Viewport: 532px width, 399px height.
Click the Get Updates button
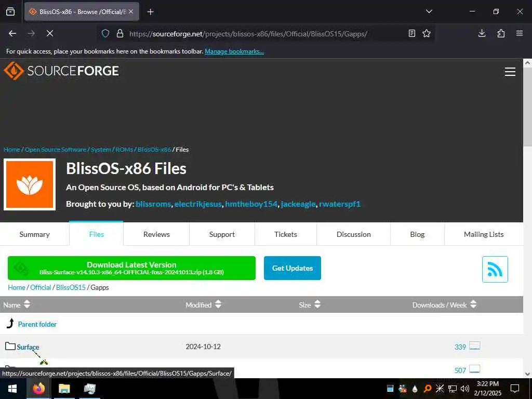[292, 268]
